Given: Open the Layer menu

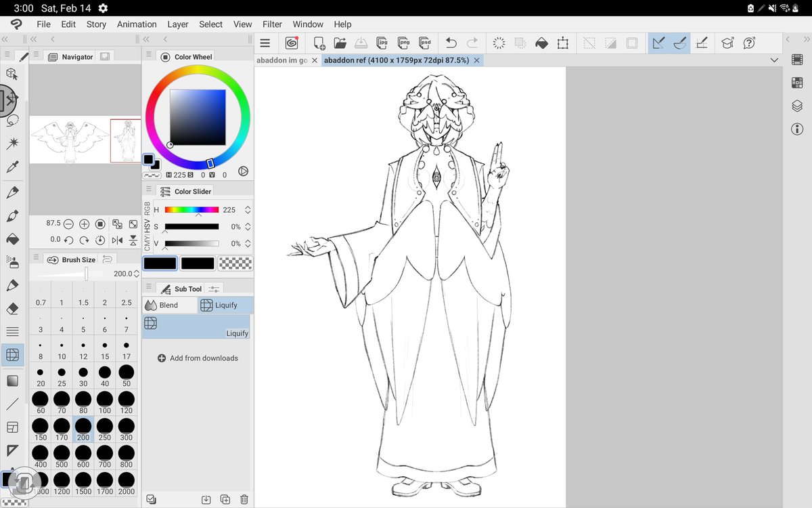Looking at the screenshot, I should coord(178,24).
